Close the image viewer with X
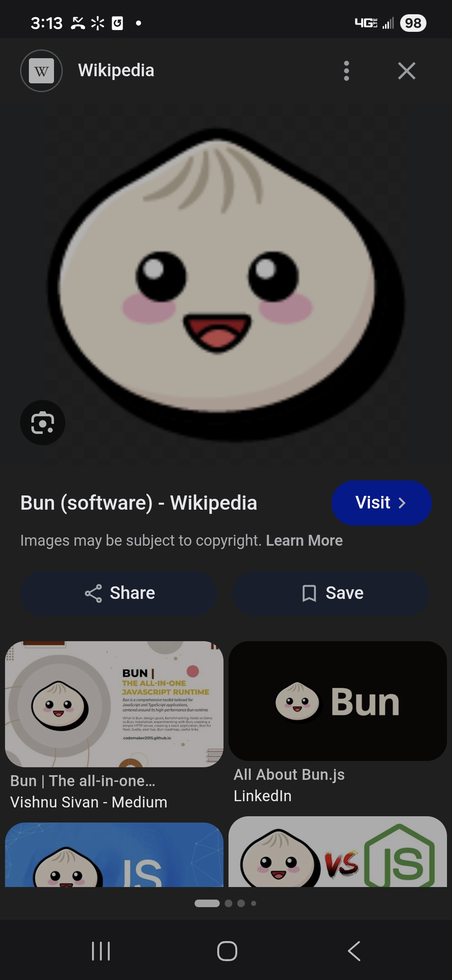The image size is (452, 980). (x=407, y=71)
